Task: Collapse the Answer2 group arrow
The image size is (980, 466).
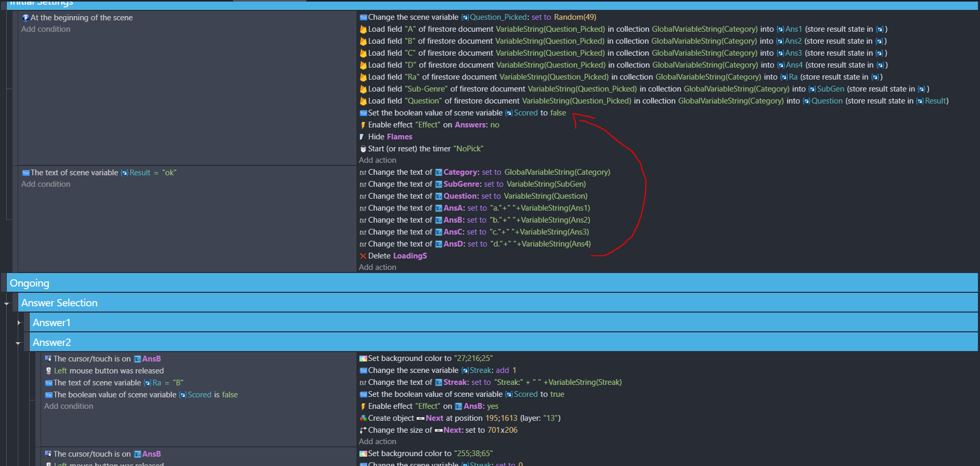Action: click(18, 343)
